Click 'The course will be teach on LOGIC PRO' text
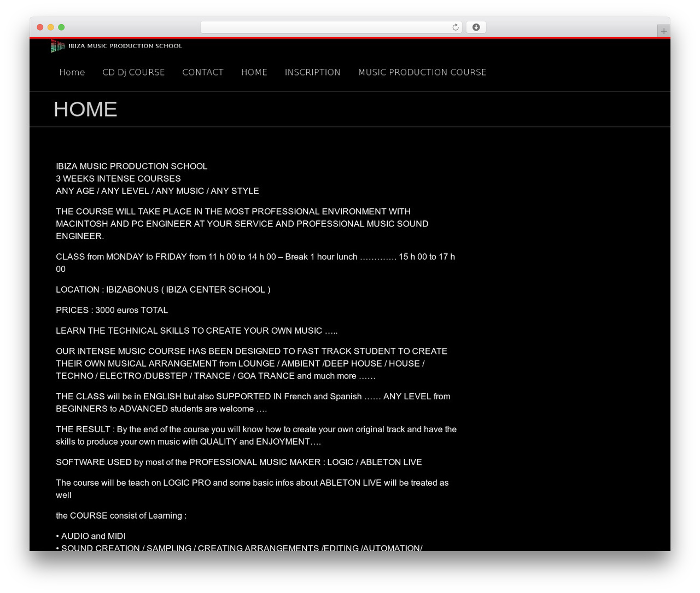The width and height of the screenshot is (700, 593). (252, 489)
